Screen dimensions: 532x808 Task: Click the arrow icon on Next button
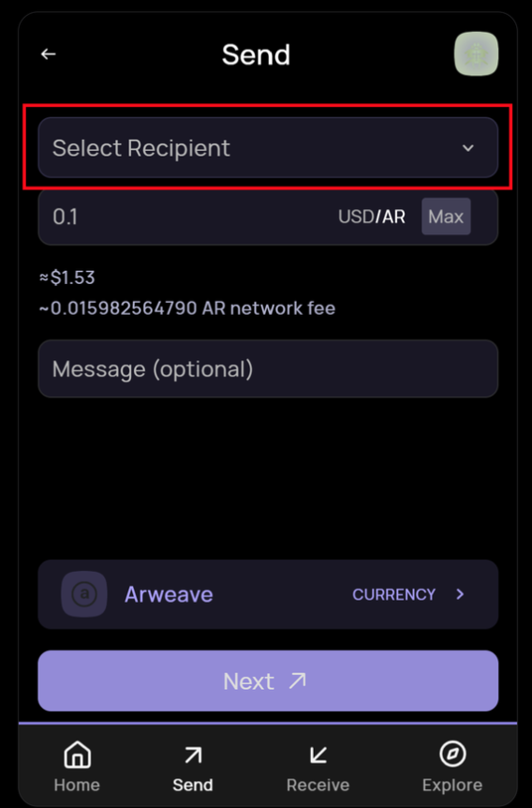pyautogui.click(x=297, y=681)
